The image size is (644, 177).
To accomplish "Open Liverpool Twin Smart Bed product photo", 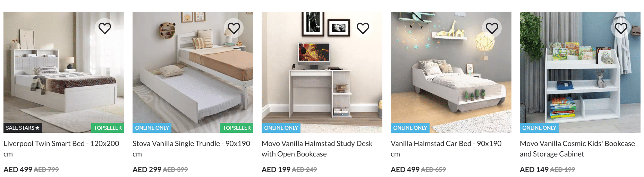I will 64,72.
